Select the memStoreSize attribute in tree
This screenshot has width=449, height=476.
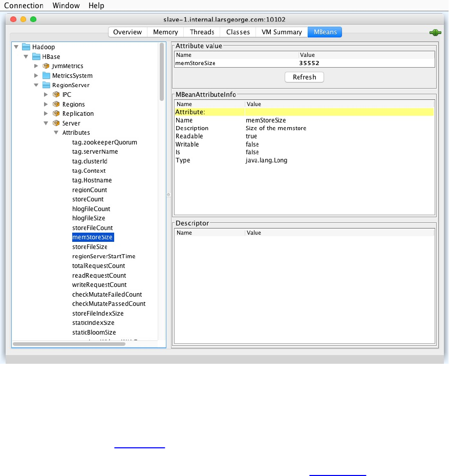point(93,237)
